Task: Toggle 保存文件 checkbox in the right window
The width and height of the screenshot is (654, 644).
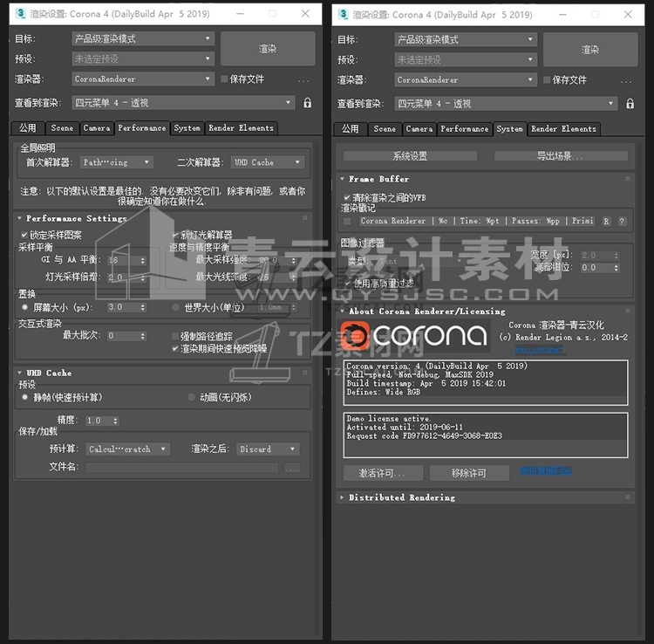Action: tap(547, 79)
